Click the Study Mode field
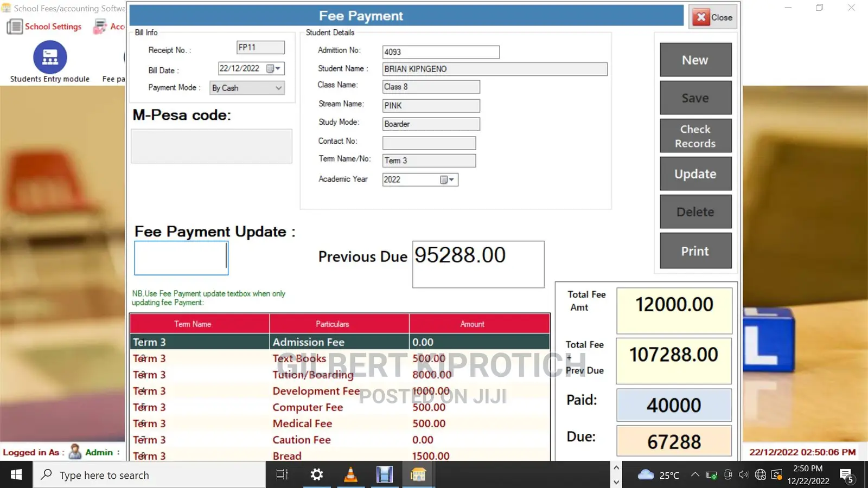 click(431, 124)
